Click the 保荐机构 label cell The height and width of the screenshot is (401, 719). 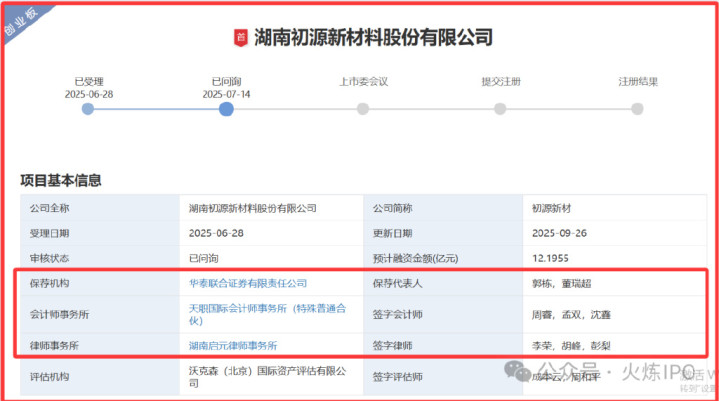(100, 283)
